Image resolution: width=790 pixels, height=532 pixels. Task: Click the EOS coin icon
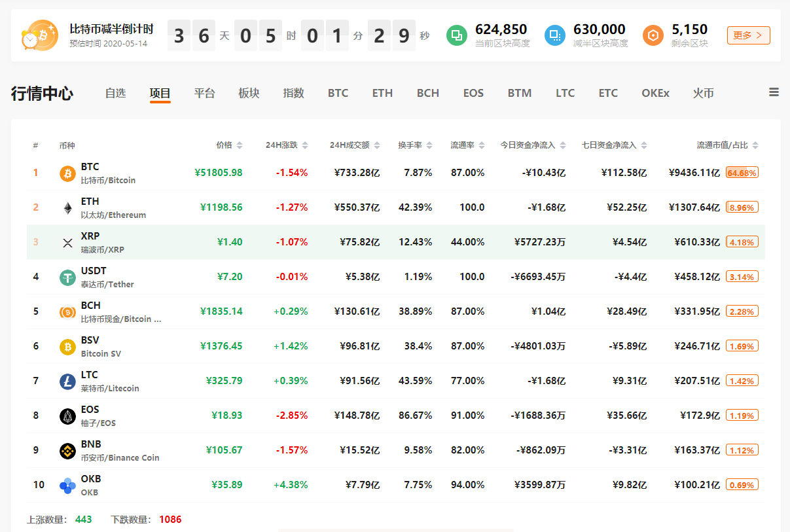tap(67, 416)
